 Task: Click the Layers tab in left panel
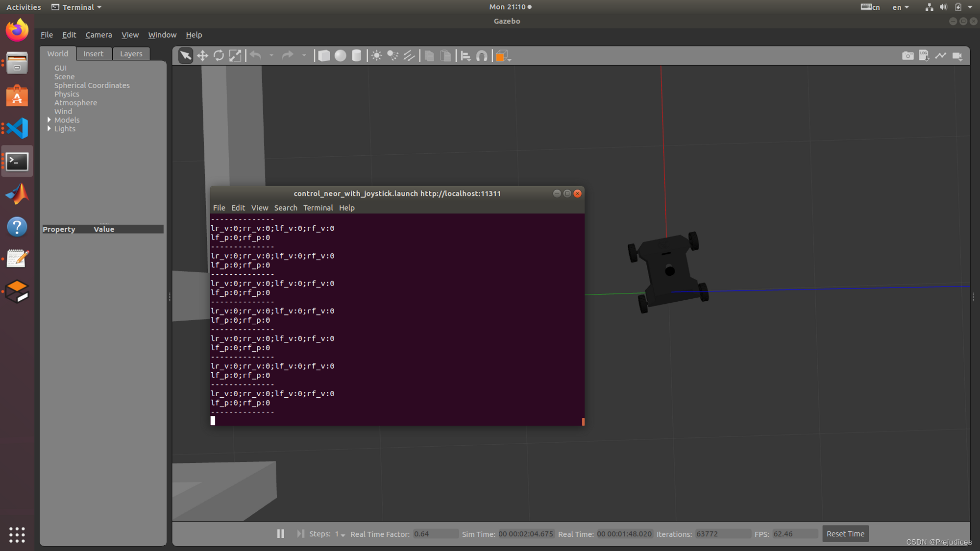[130, 54]
